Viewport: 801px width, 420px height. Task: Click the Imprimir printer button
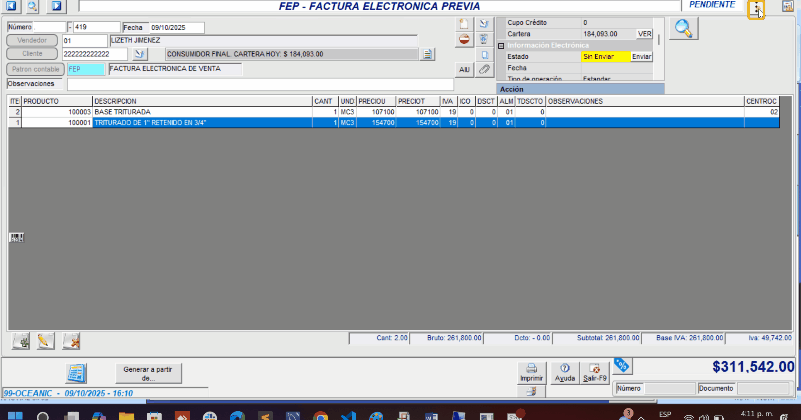click(x=532, y=373)
